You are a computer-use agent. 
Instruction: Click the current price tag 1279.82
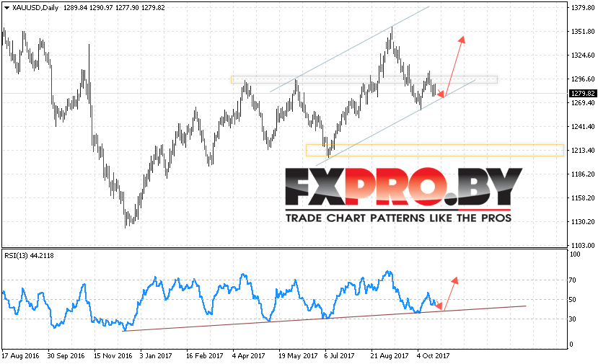582,94
